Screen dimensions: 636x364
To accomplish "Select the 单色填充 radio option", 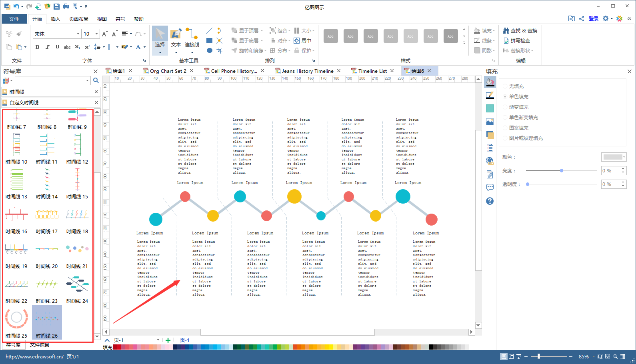I will (x=505, y=97).
